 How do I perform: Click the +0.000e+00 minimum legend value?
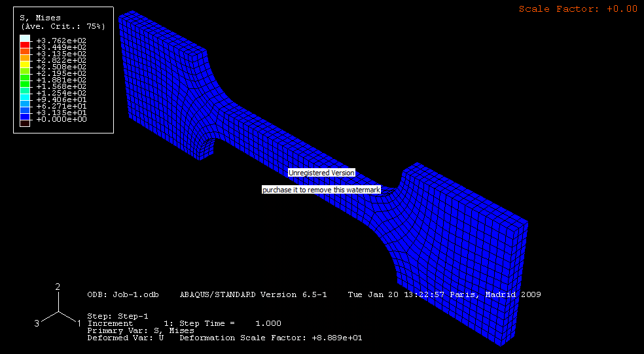(61, 119)
